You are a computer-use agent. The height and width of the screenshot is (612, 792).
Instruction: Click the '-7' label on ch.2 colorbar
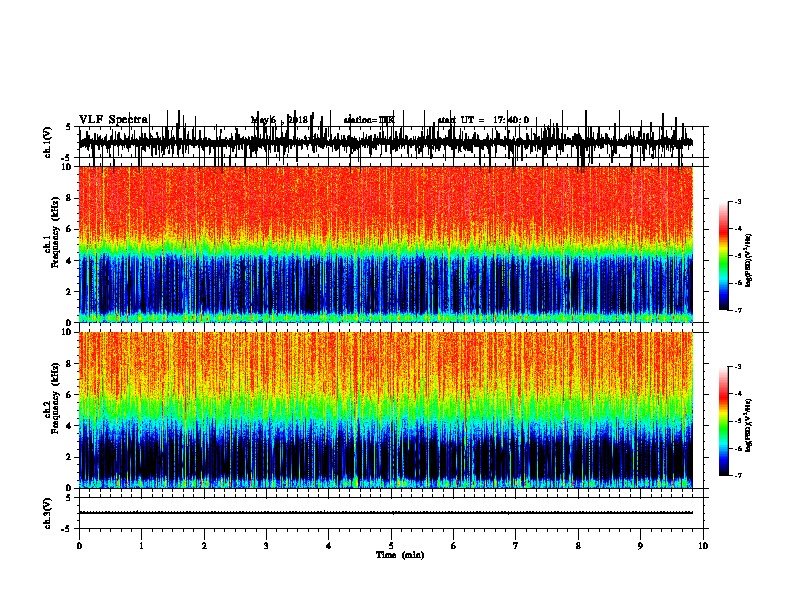(737, 476)
